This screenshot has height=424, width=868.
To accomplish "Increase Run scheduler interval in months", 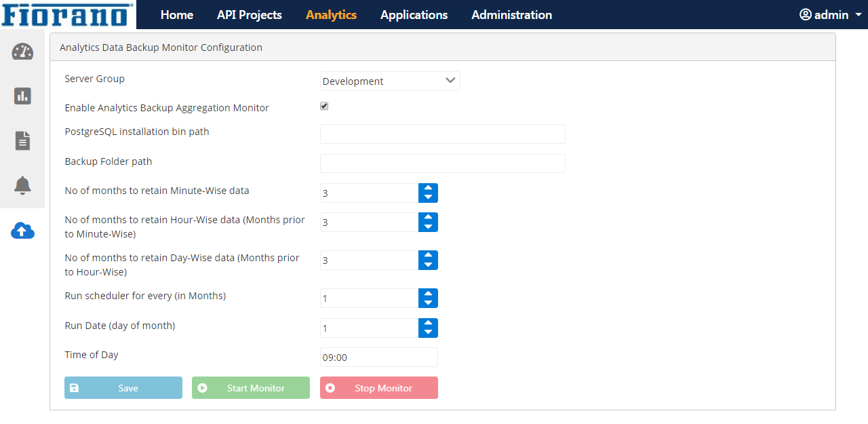I will (x=428, y=294).
